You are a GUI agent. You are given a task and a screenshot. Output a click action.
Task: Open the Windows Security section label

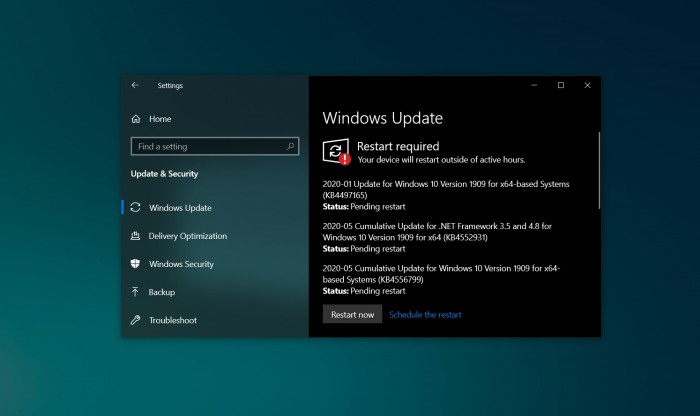point(181,264)
